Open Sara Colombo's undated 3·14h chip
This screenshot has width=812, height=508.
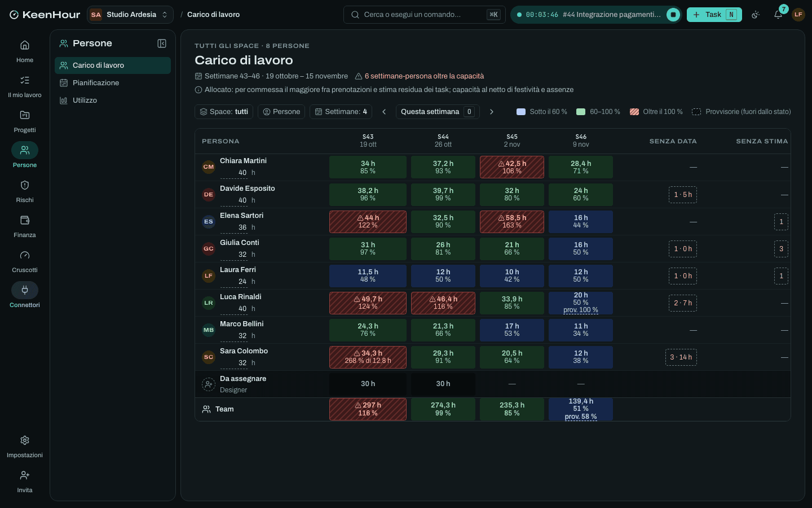(x=681, y=357)
